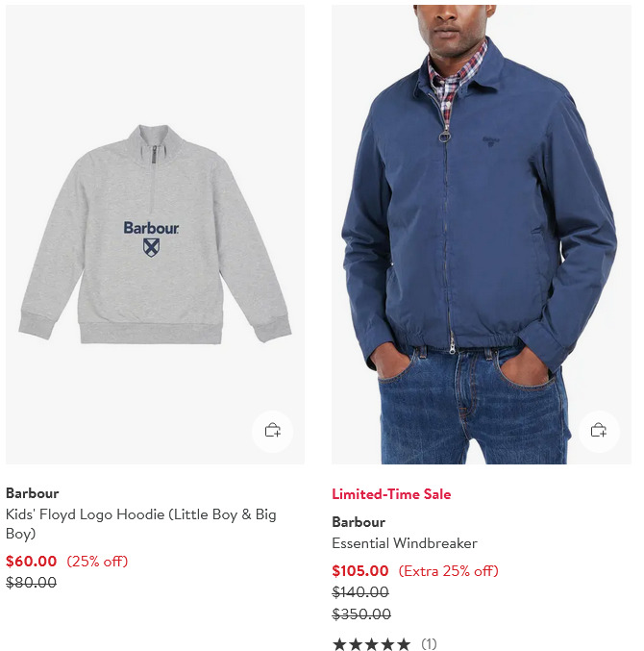Screen dimensions: 644x651
Task: Click the $105.00 windbreaker sale price
Action: (x=360, y=571)
